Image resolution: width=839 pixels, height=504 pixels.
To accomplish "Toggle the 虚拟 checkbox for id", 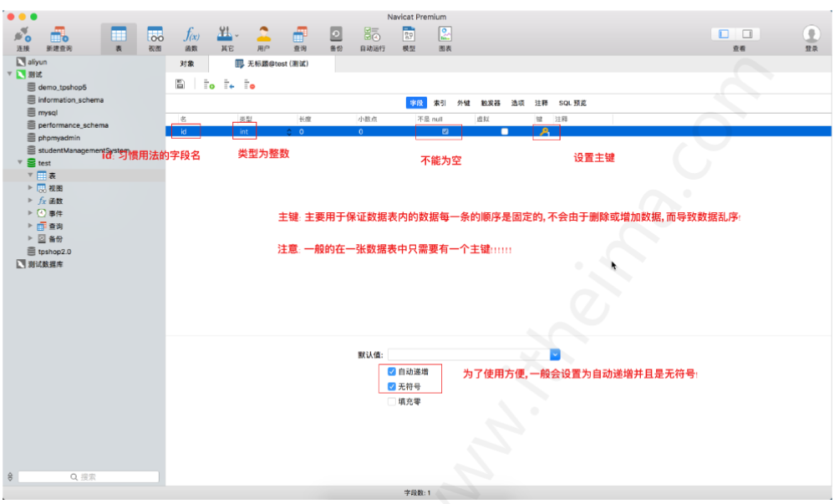I will point(504,131).
